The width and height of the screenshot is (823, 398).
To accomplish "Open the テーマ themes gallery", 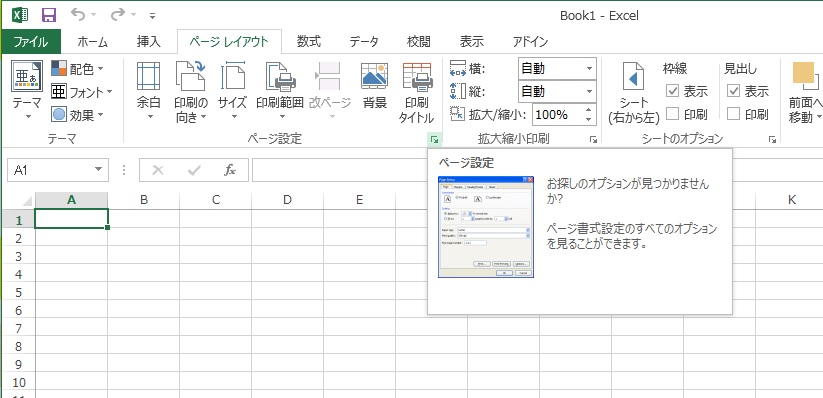I will tap(27, 90).
